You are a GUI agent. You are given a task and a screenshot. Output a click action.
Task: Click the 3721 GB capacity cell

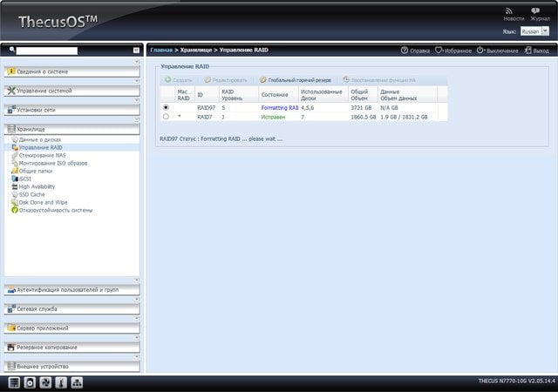[361, 108]
